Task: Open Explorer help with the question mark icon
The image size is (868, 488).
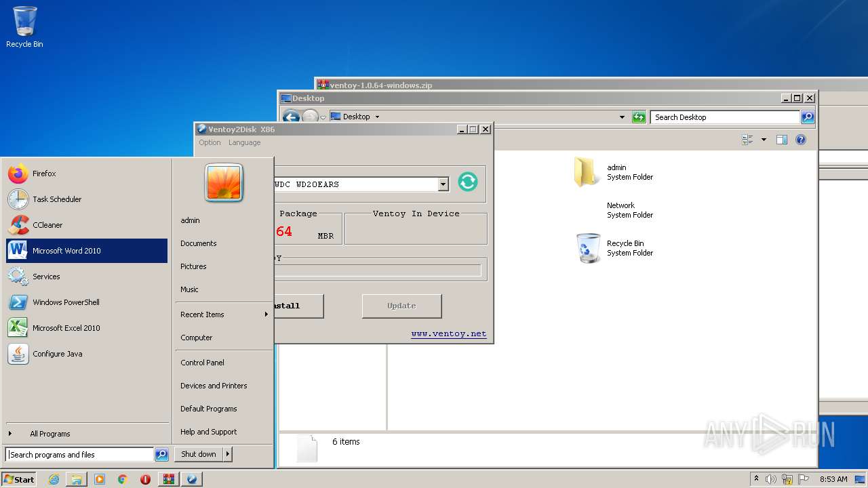Action: (801, 140)
